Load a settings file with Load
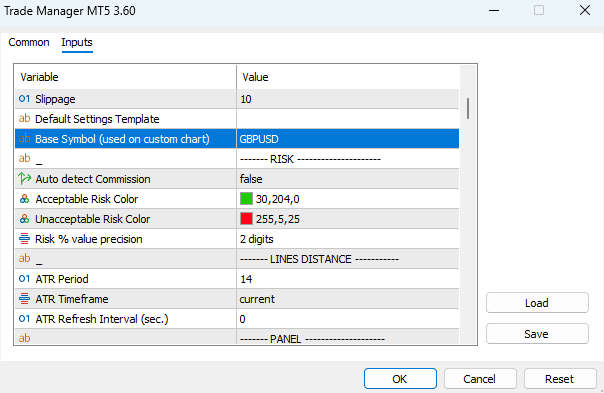This screenshot has width=604, height=393. pyautogui.click(x=537, y=303)
